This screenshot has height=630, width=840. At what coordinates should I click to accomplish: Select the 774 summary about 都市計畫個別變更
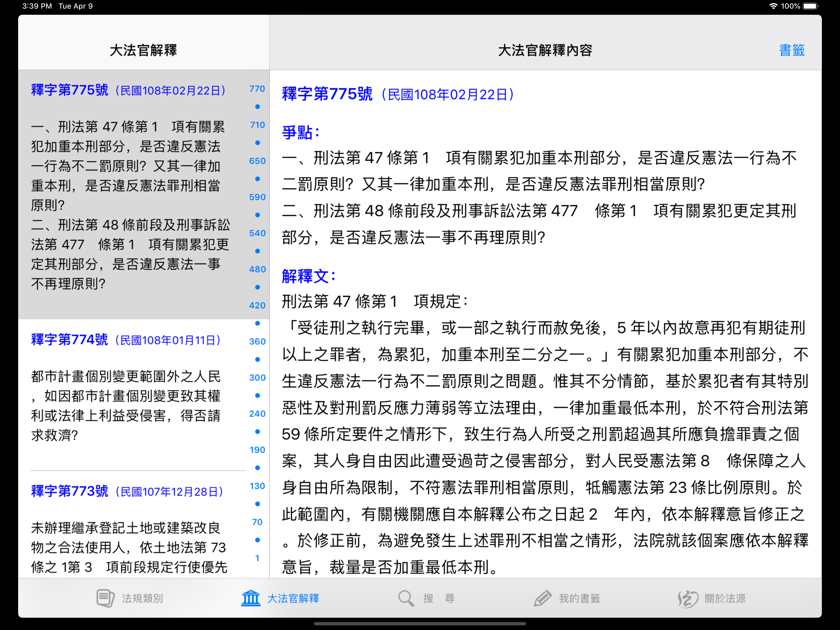tap(126, 406)
